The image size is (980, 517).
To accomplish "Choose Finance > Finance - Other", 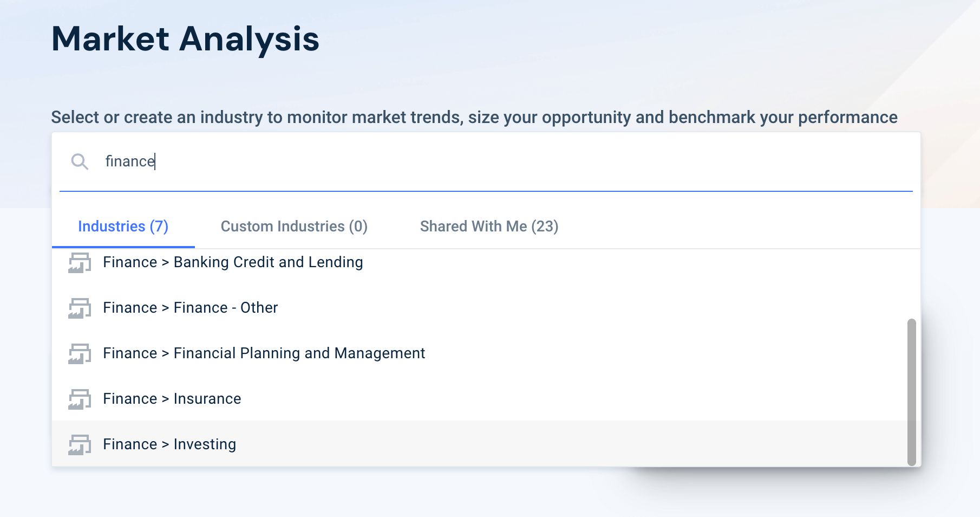I will (x=190, y=307).
